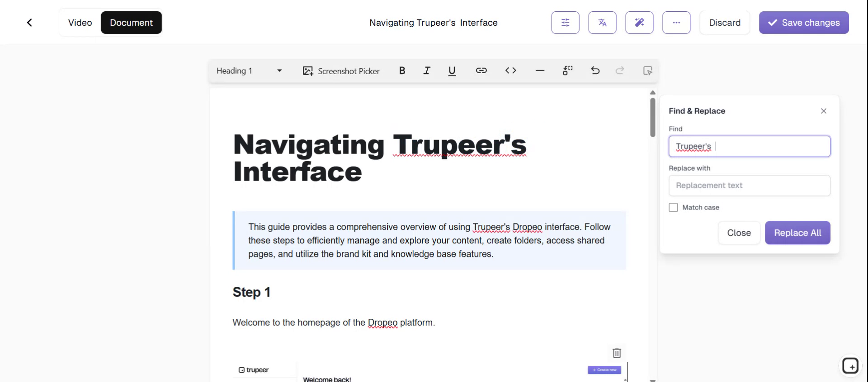Enable the Match case checkbox
Screen dimensions: 868x382
coord(673,207)
